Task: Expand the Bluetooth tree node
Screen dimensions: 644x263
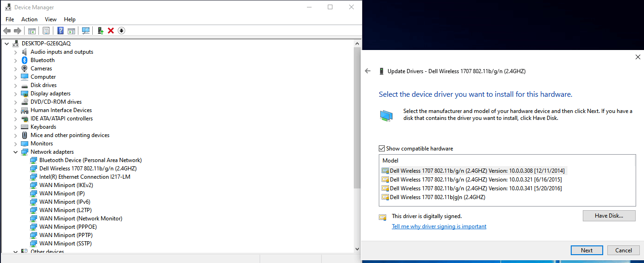Action: coord(15,60)
